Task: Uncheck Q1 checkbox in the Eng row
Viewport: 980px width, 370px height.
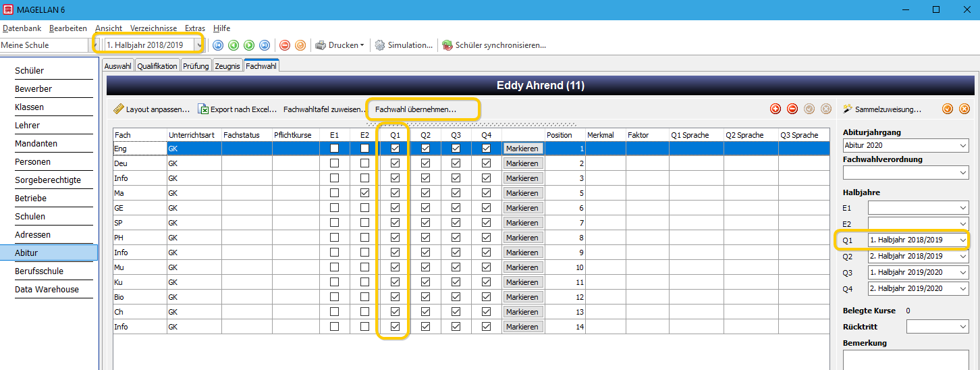Action: tap(396, 149)
